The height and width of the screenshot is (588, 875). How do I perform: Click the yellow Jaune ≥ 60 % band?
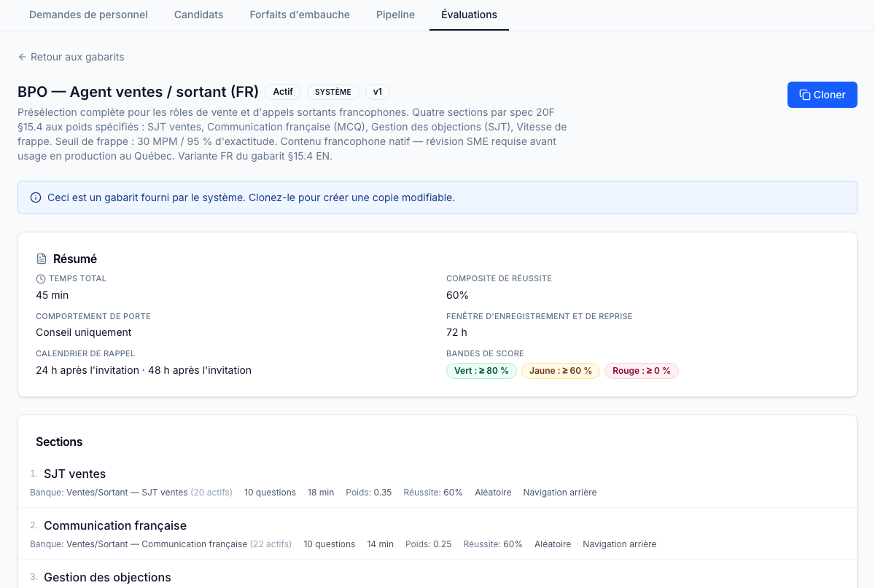[x=561, y=371]
